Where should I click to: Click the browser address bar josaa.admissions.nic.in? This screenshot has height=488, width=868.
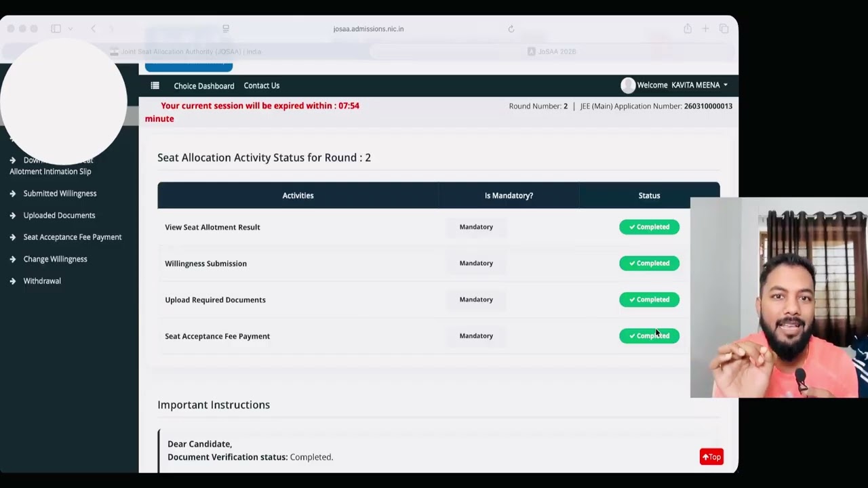(x=368, y=28)
